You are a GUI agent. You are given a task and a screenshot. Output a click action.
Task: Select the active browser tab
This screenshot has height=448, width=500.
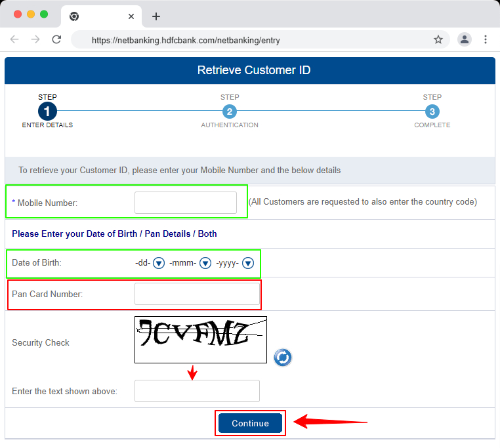(x=102, y=16)
